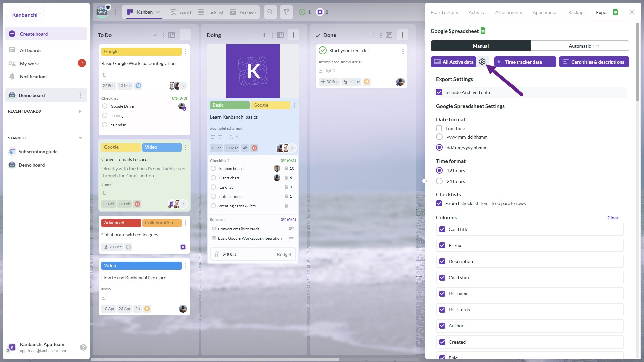644x362 pixels.
Task: Open the filter funnel icon
Action: [x=286, y=12]
